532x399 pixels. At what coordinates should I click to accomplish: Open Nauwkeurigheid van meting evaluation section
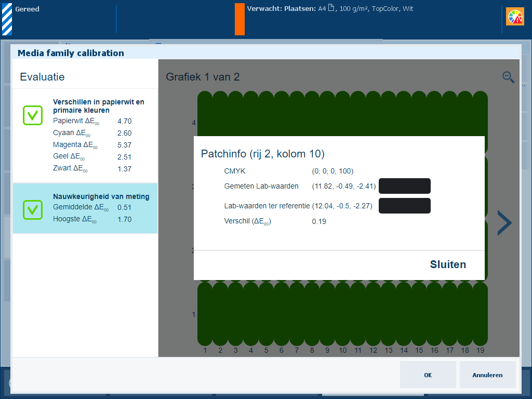pos(85,208)
